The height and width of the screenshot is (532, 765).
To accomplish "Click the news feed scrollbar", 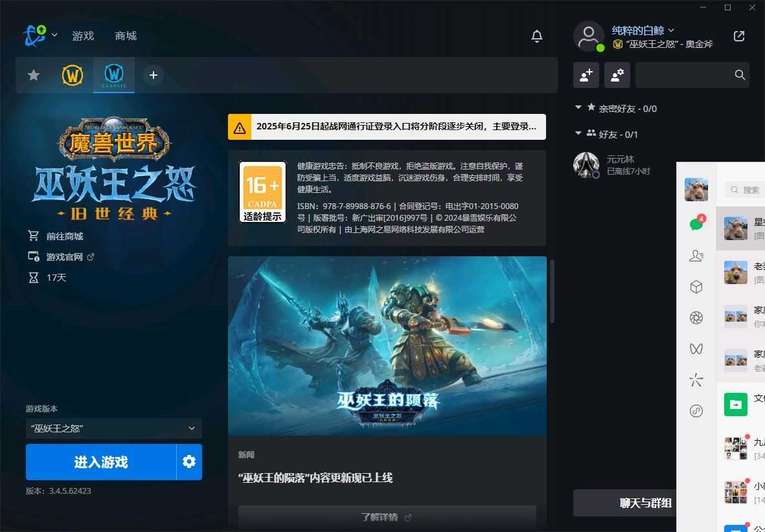I will pos(553,291).
